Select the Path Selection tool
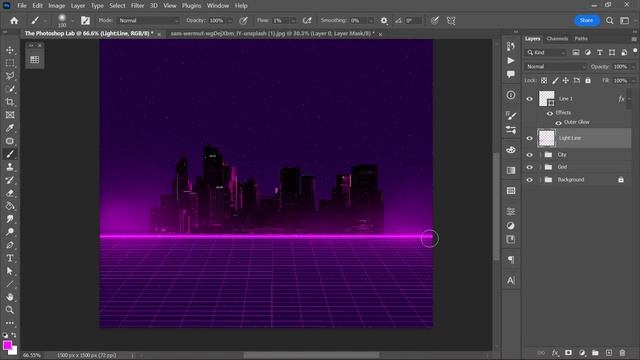The width and height of the screenshot is (640, 360). [10, 271]
